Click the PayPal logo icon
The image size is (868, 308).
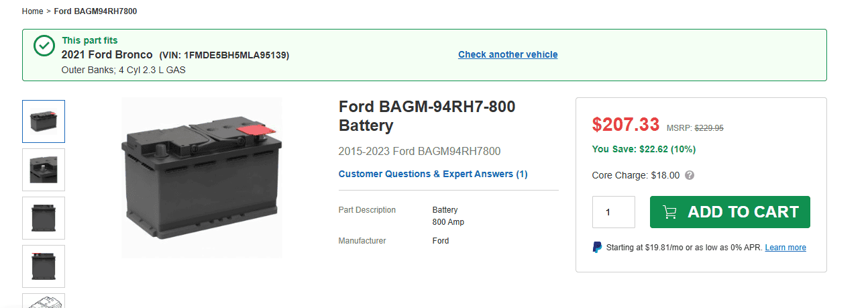597,248
